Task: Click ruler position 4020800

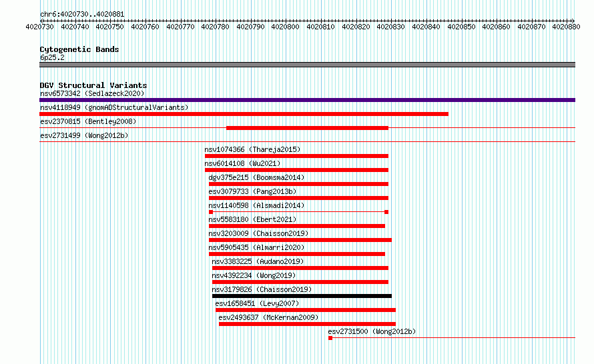Action: 285,27
